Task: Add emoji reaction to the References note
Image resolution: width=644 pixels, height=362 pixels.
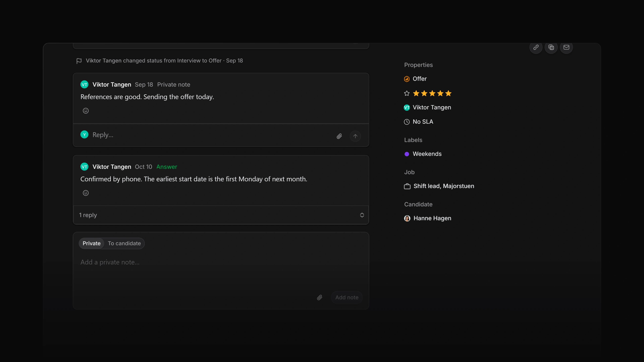Action: pyautogui.click(x=86, y=111)
